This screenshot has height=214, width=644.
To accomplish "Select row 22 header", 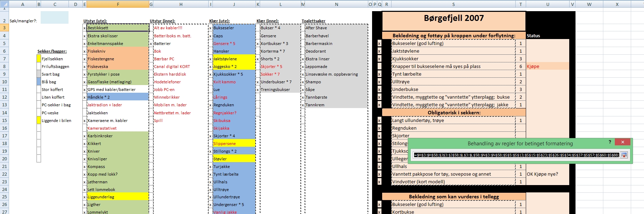I will pos(5,174).
